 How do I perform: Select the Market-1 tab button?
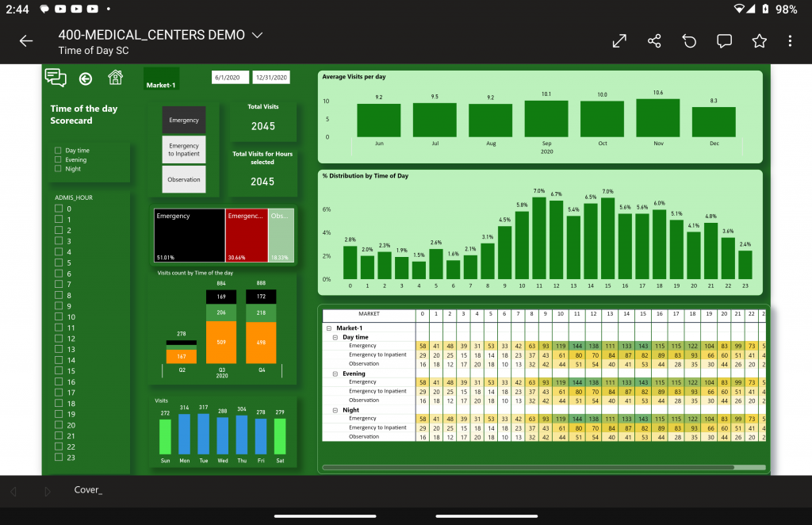tap(161, 85)
